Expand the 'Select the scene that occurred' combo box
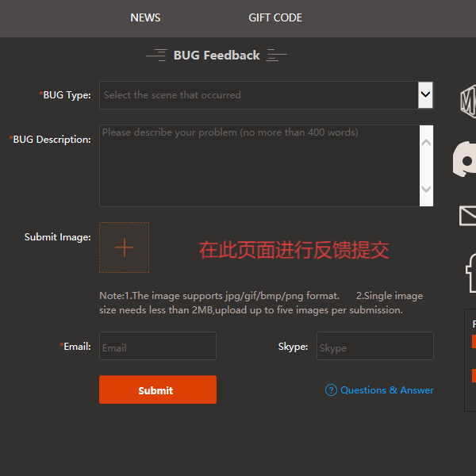Viewport: 476px width, 476px height. (258, 95)
